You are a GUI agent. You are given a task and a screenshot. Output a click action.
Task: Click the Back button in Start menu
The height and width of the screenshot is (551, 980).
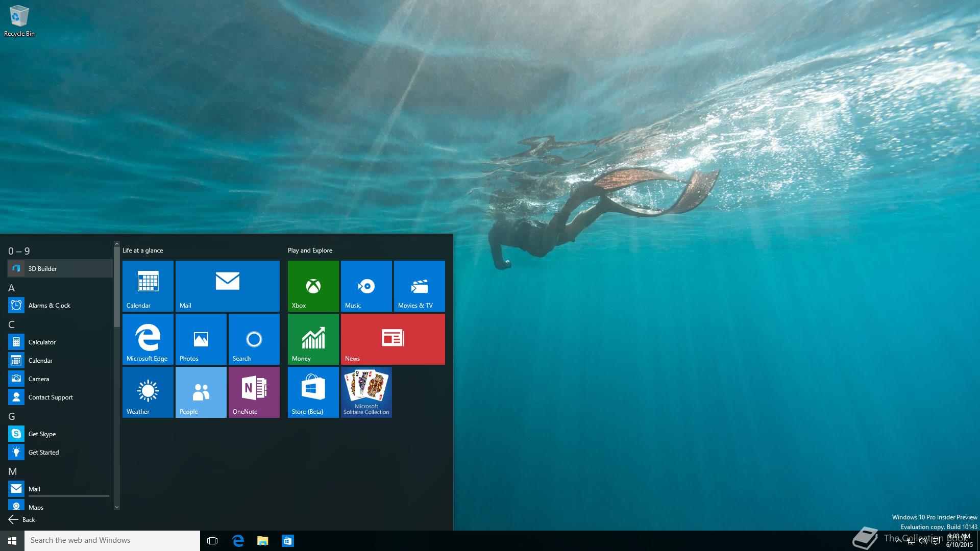click(21, 519)
